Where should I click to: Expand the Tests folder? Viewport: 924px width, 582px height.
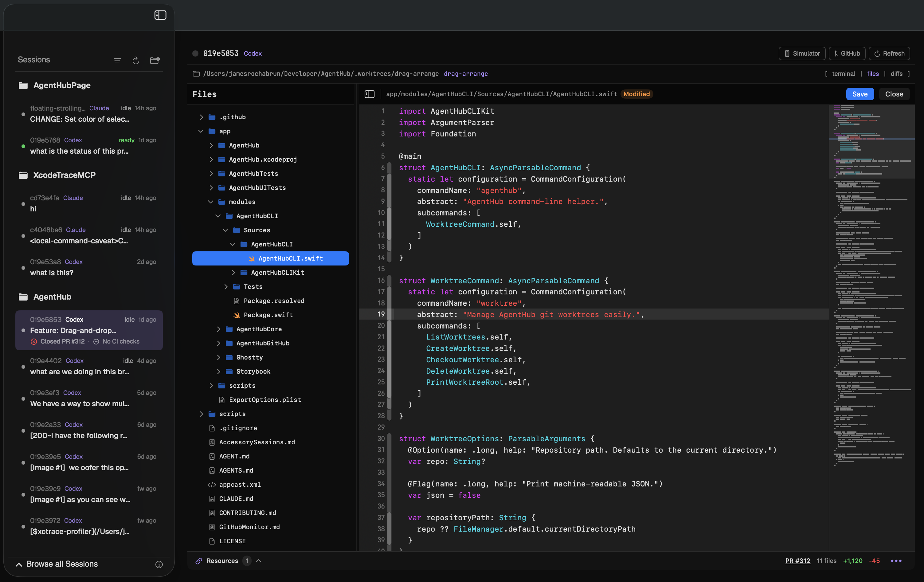click(x=226, y=287)
